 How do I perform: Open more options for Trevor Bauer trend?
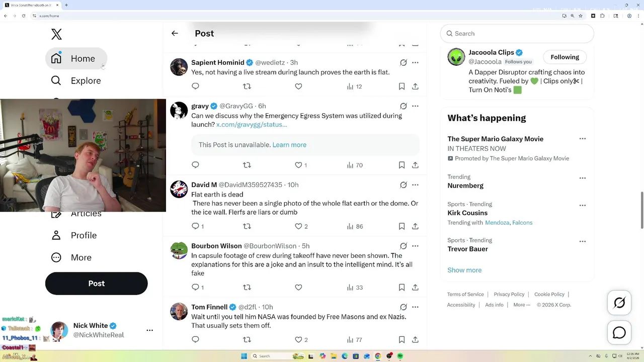[x=582, y=241]
